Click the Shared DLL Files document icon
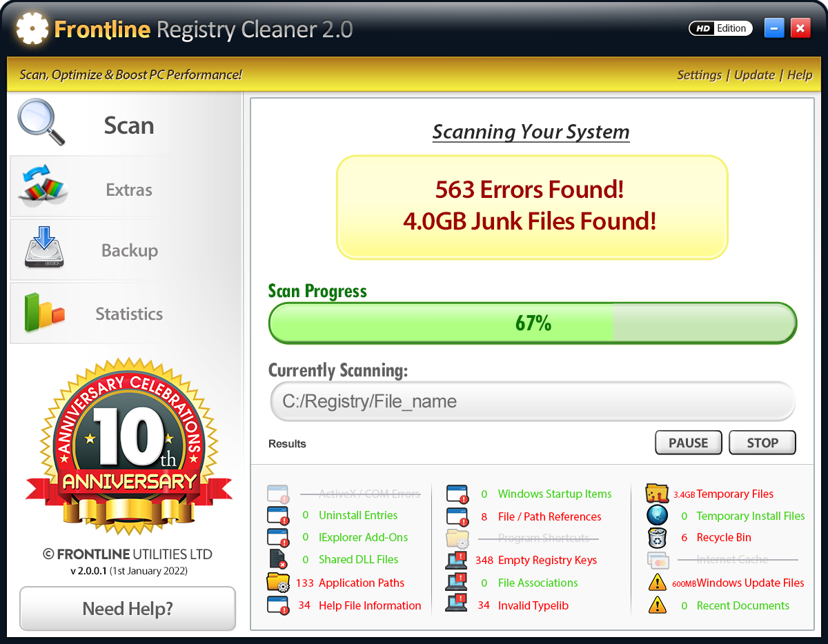 tap(277, 559)
